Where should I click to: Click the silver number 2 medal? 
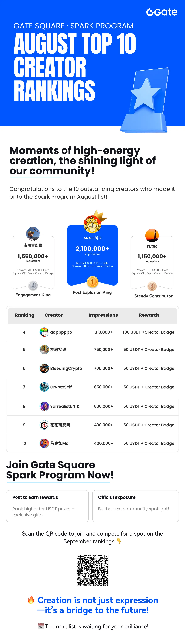click(x=33, y=285)
